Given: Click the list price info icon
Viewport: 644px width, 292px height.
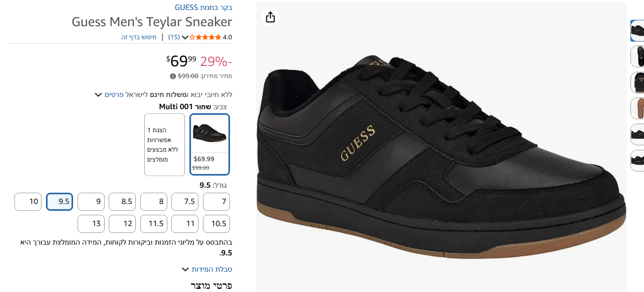Looking at the screenshot, I should (x=173, y=76).
